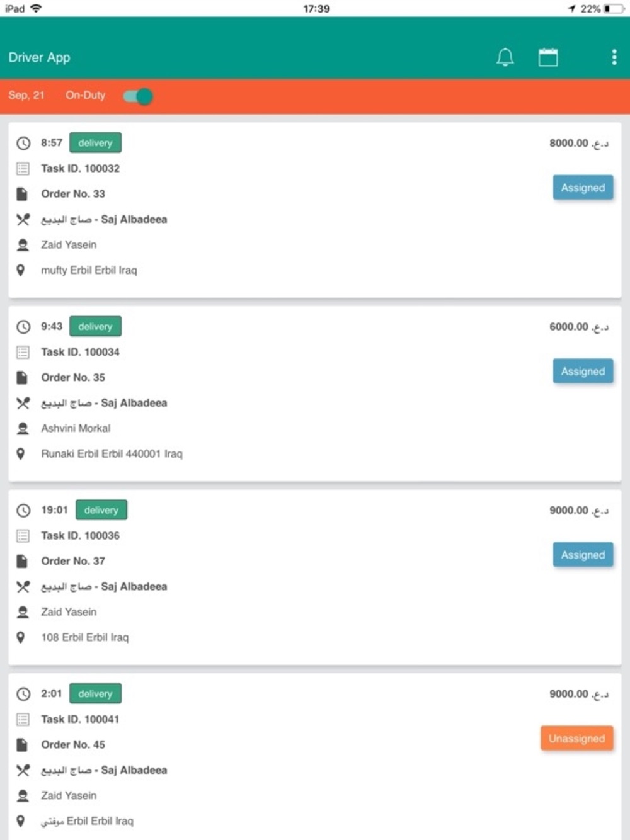Screen dimensions: 630x840
Task: Select the delivery tag on 2:01 task
Action: [95, 693]
